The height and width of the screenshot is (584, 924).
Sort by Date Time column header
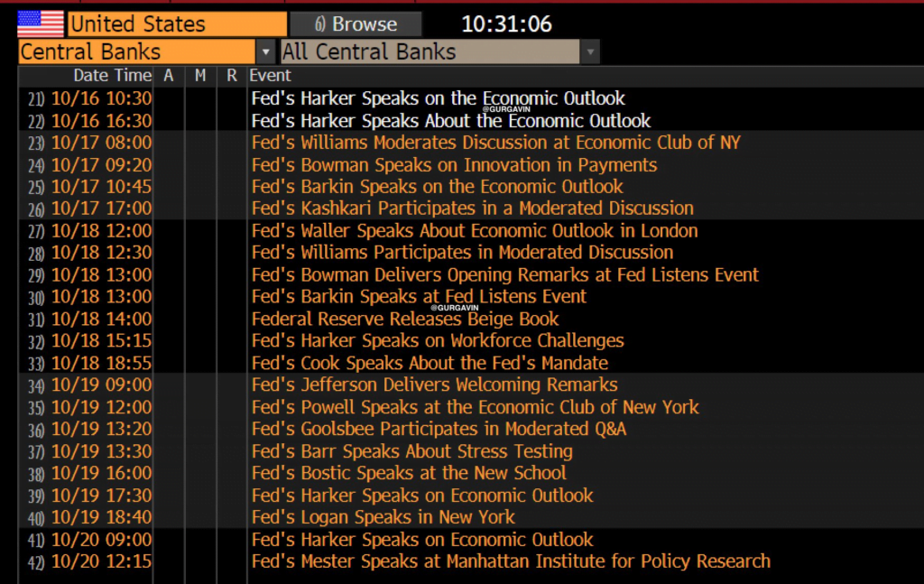[x=113, y=76]
